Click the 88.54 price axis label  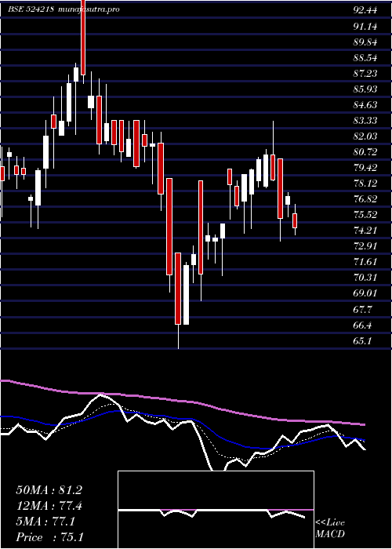(365, 58)
